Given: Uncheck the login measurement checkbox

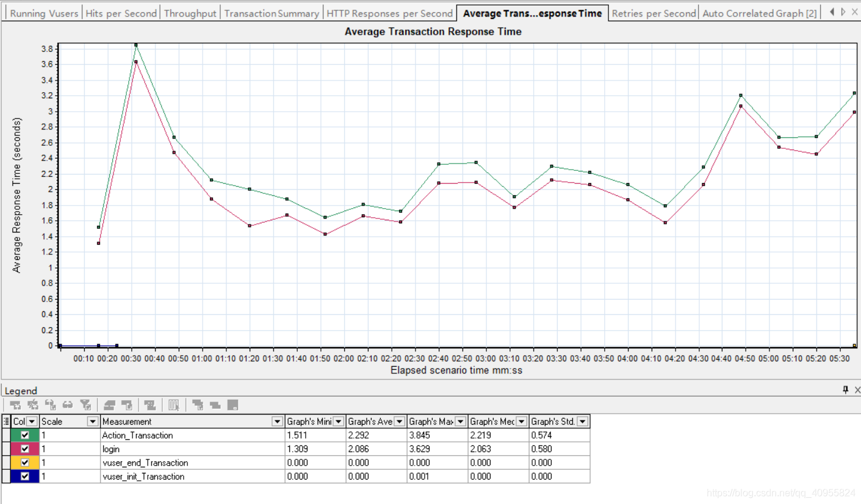Looking at the screenshot, I should 25,449.
